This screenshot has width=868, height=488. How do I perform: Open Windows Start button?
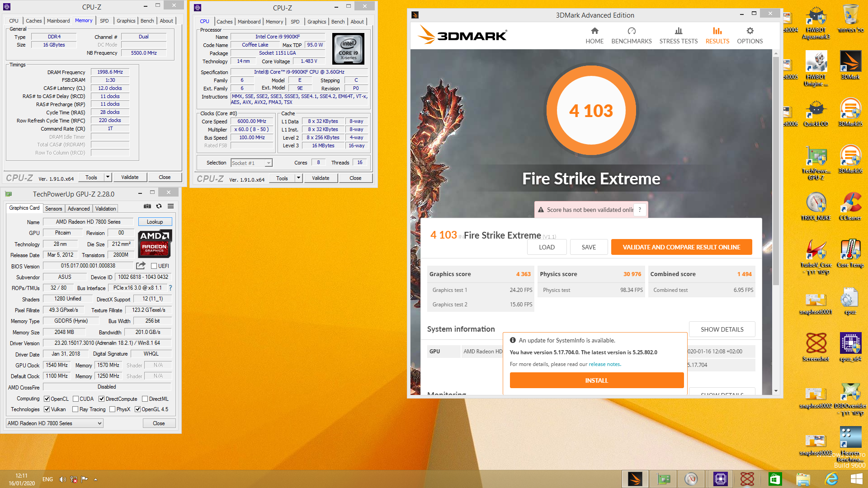click(857, 479)
